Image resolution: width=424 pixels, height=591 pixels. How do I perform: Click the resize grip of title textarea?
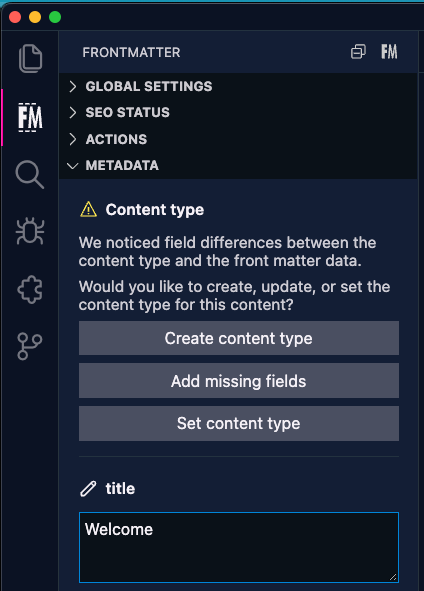(x=393, y=577)
